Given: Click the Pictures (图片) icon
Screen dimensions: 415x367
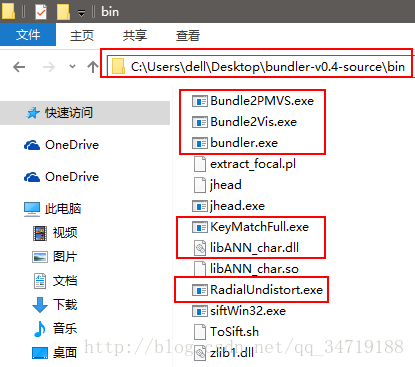Looking at the screenshot, I should click(x=40, y=257).
